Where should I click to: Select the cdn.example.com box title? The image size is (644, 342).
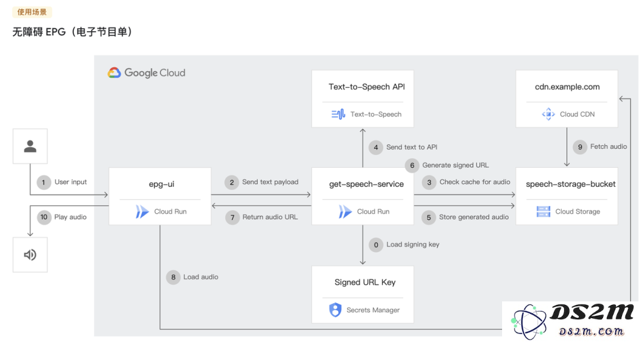click(567, 87)
